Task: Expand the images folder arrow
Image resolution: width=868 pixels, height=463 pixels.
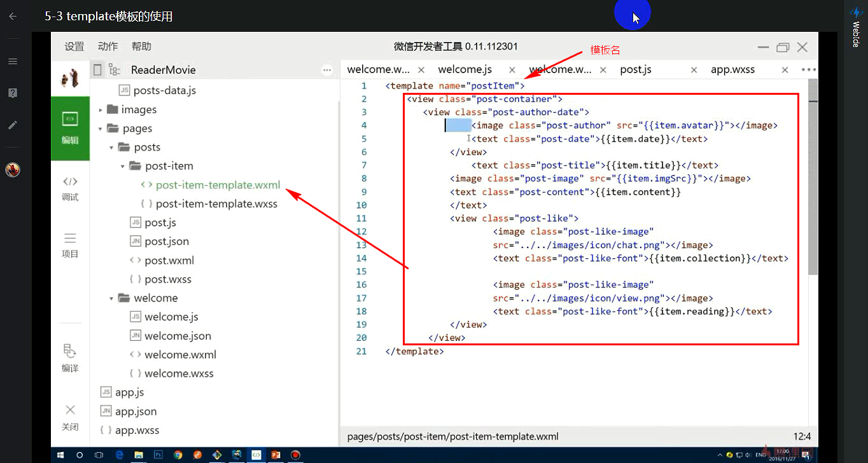Action: [101, 110]
